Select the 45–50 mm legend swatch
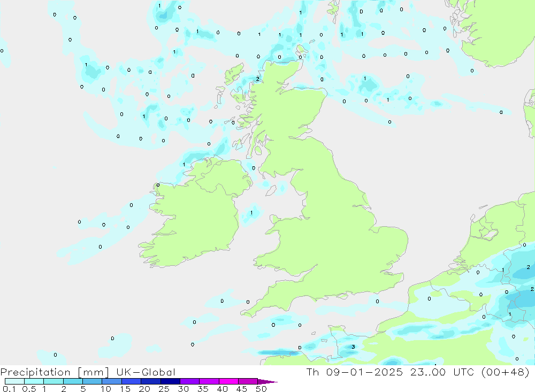This screenshot has width=535, height=392. click(x=248, y=381)
